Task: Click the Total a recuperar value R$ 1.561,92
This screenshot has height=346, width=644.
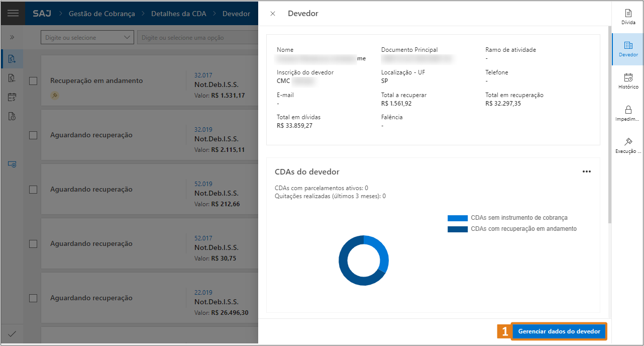Action: [x=396, y=104]
